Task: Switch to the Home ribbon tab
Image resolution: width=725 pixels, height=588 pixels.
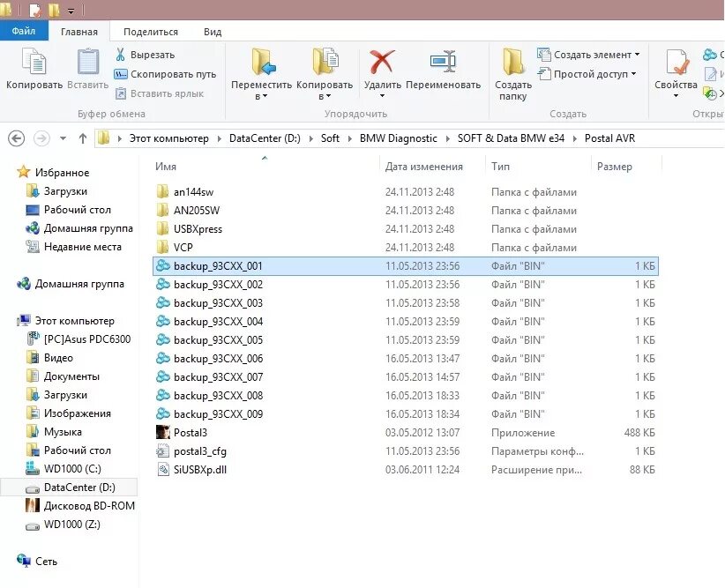Action: pos(79,32)
